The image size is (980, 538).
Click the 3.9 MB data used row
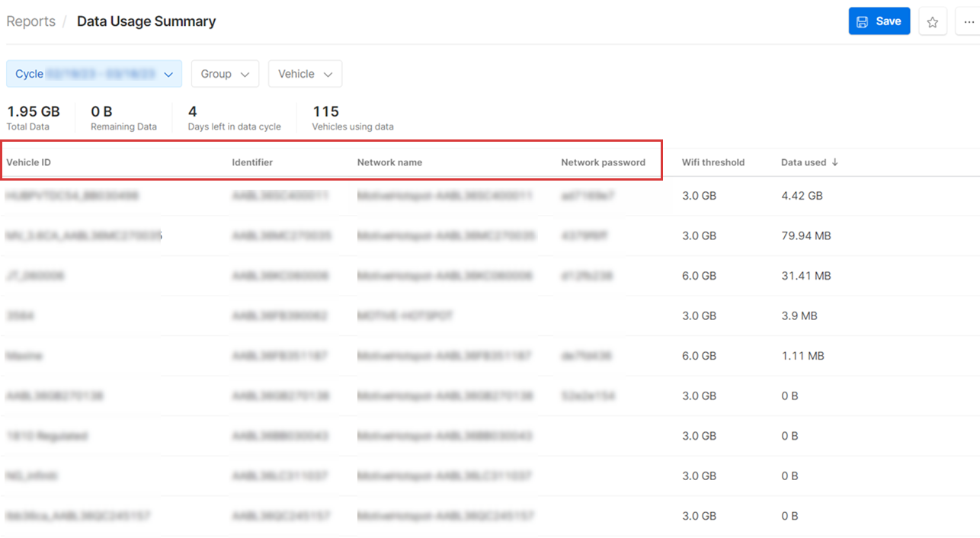(800, 315)
